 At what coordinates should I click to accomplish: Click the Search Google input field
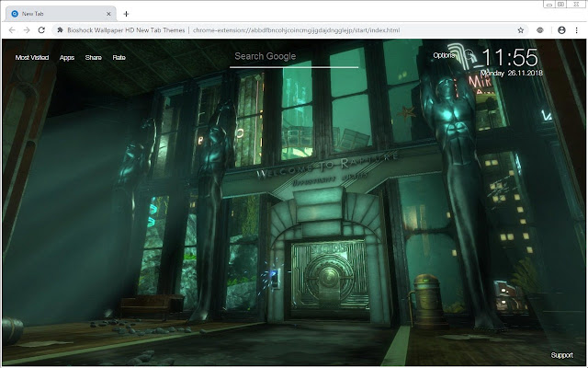click(x=294, y=57)
